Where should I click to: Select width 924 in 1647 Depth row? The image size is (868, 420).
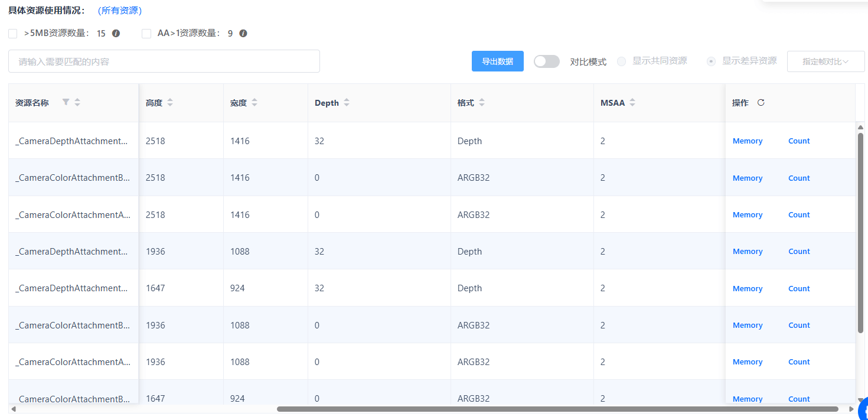coord(237,288)
